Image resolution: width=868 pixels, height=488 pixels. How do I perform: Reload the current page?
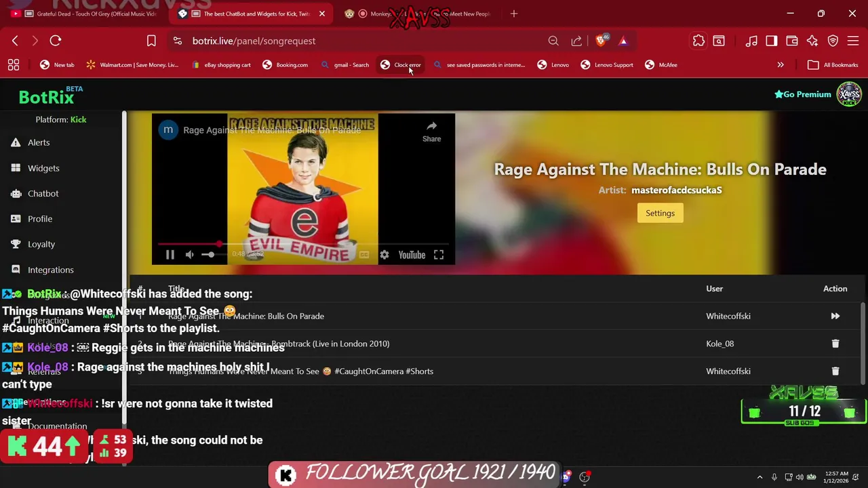click(x=56, y=41)
